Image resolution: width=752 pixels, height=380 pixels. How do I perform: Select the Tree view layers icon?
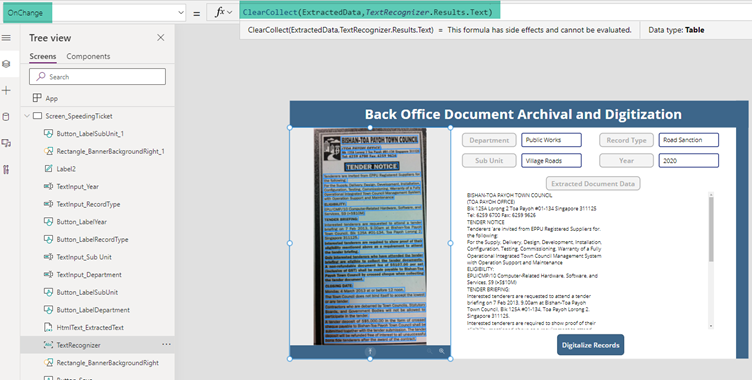pyautogui.click(x=6, y=64)
